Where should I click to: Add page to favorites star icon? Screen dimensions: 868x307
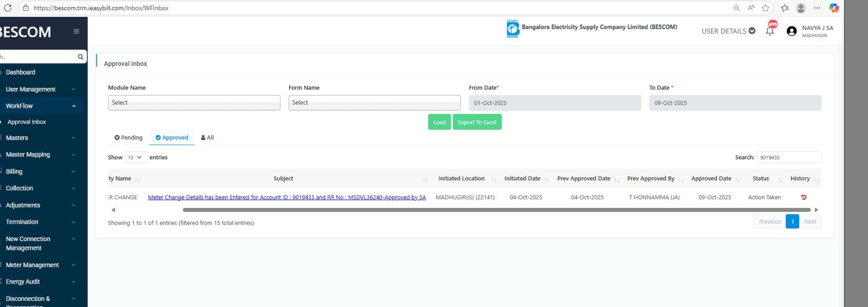coord(765,8)
